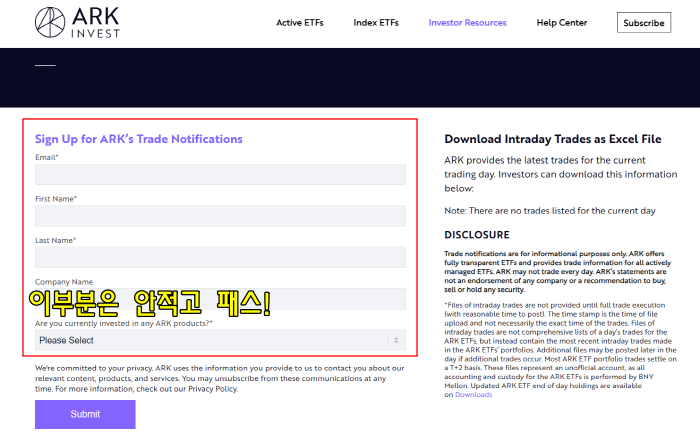The width and height of the screenshot is (700, 435).
Task: Click the ARK Invest logo
Action: [x=77, y=22]
